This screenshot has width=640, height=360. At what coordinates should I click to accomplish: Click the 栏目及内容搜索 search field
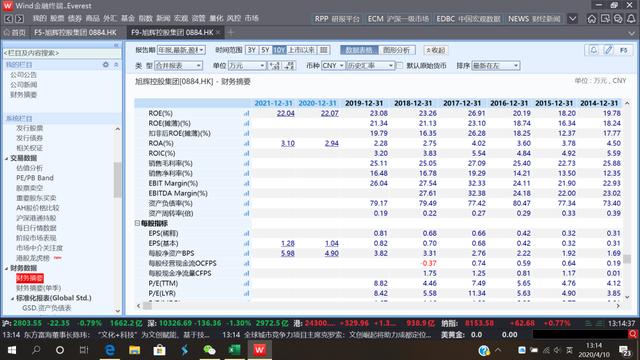pos(61,53)
